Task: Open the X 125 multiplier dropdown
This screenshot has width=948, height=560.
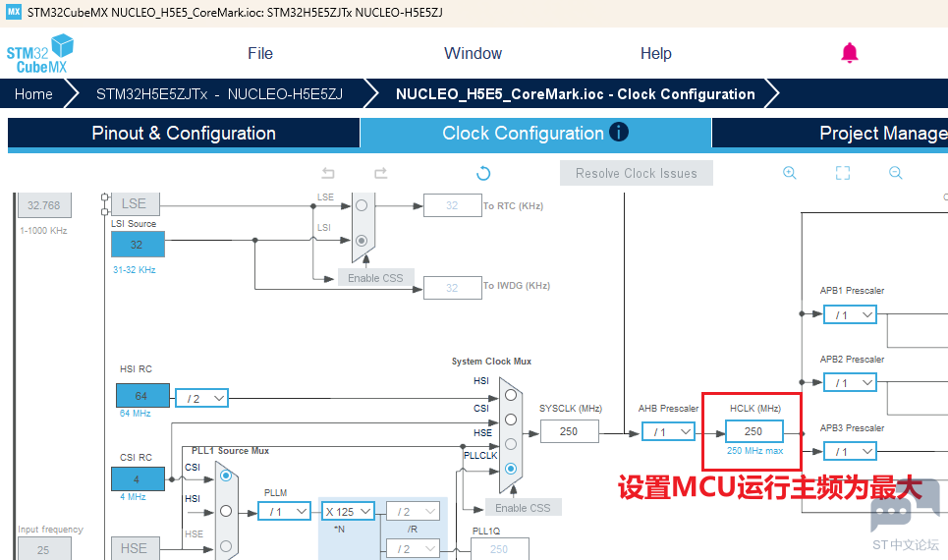Action: [348, 511]
